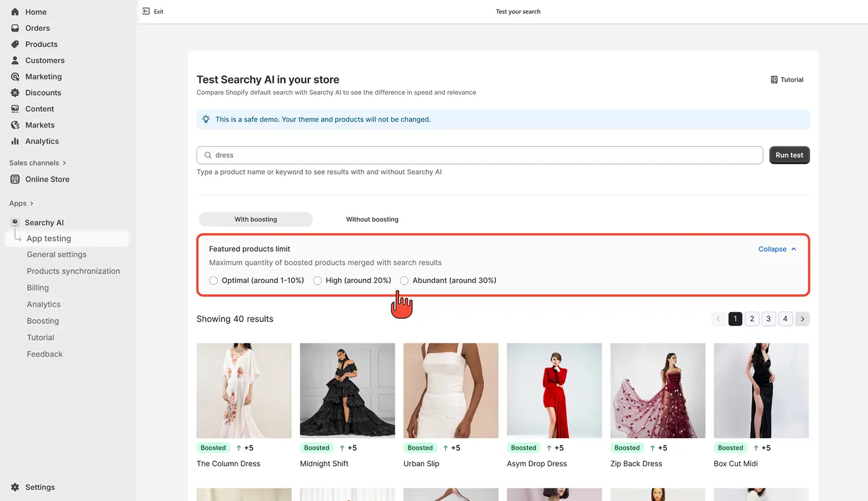Select the High (around 20%) option
868x501 pixels.
317,281
